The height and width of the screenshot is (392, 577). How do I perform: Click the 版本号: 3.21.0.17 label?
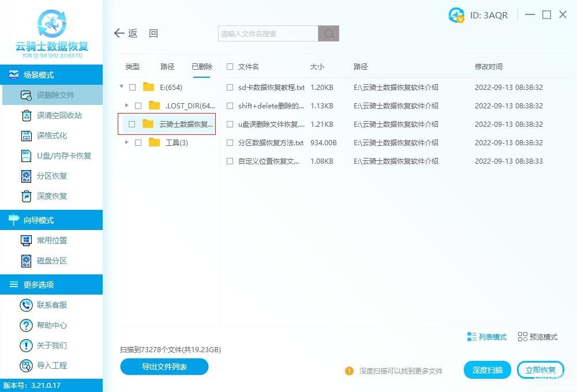pos(32,386)
